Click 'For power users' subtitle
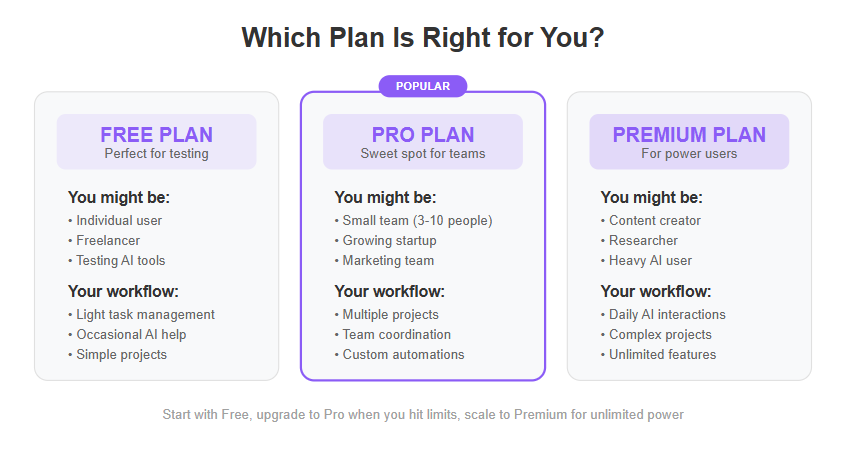 click(x=689, y=154)
